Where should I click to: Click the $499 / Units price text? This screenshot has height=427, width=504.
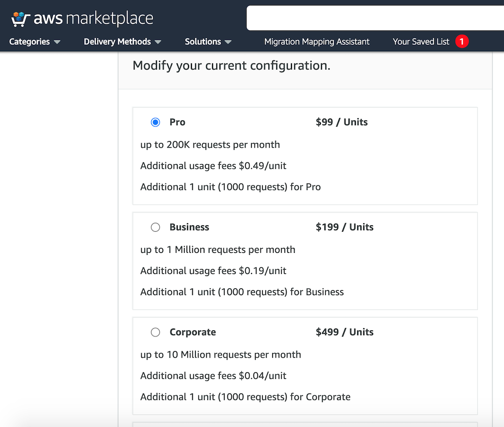coord(345,332)
